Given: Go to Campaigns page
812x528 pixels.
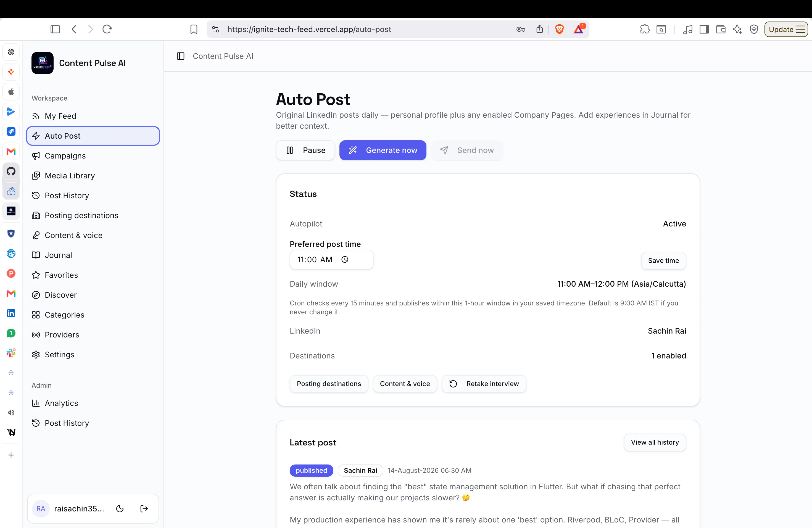Looking at the screenshot, I should coord(93,155).
